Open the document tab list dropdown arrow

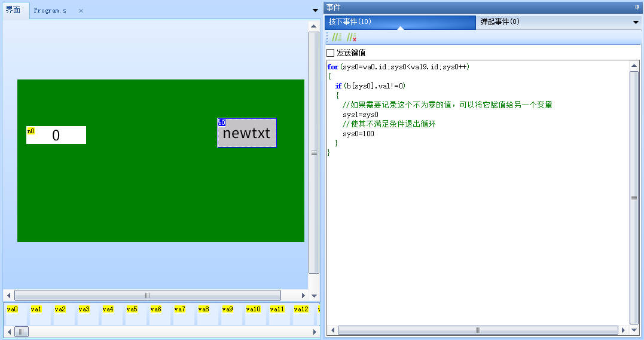coord(315,10)
